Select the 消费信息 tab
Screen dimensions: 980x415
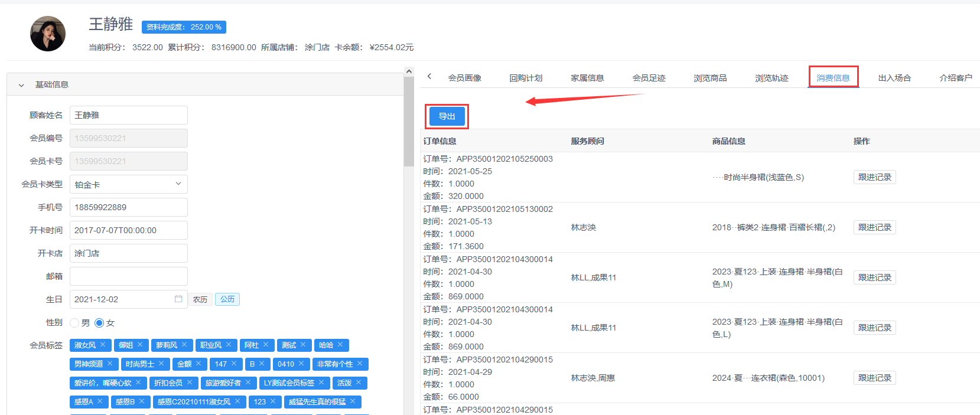[x=834, y=78]
